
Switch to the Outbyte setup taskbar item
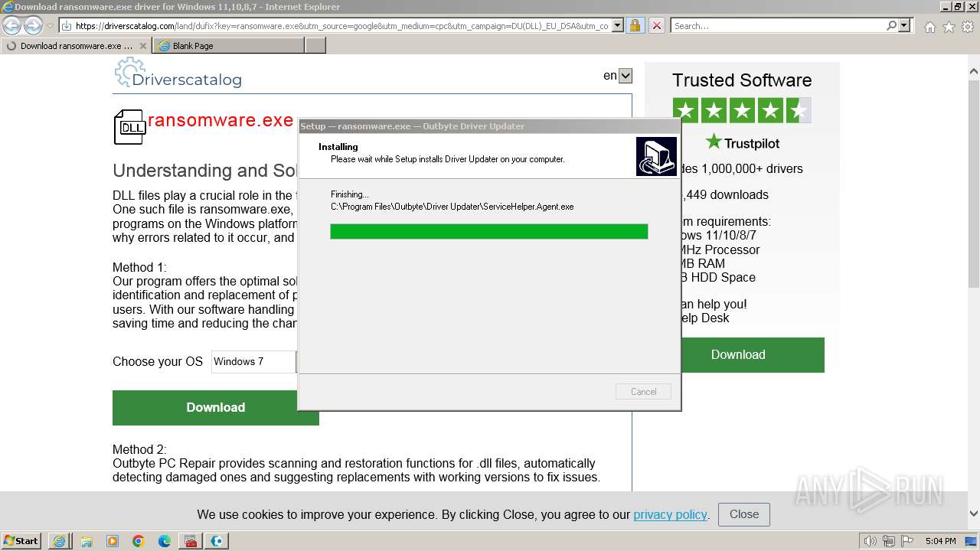click(217, 541)
